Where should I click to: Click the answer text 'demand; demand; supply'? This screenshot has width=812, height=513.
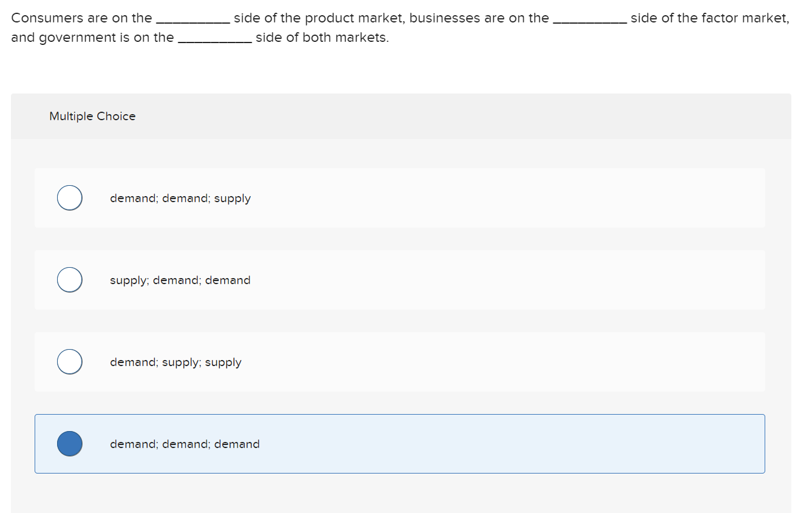coord(180,198)
